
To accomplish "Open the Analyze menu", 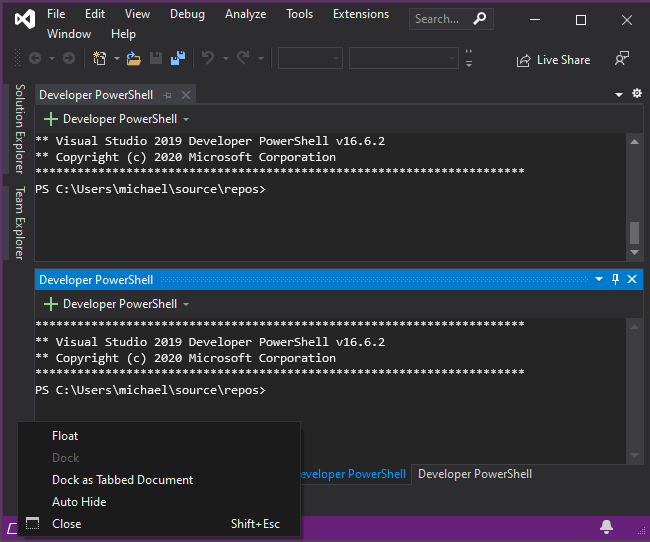I will (x=245, y=14).
